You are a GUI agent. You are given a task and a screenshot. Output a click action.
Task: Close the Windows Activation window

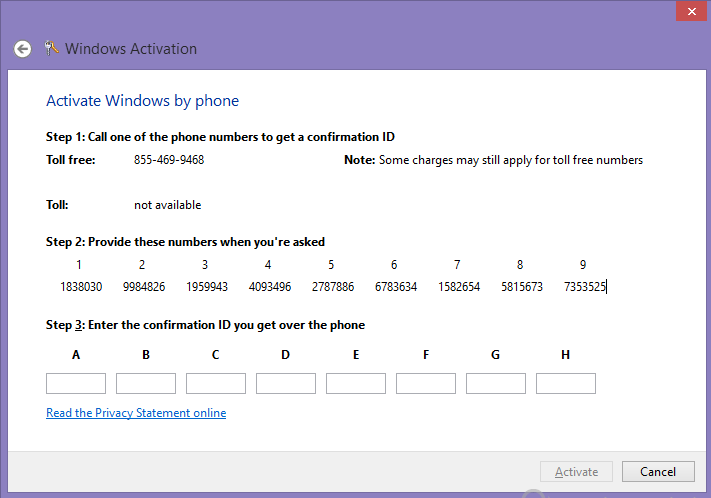[691, 11]
